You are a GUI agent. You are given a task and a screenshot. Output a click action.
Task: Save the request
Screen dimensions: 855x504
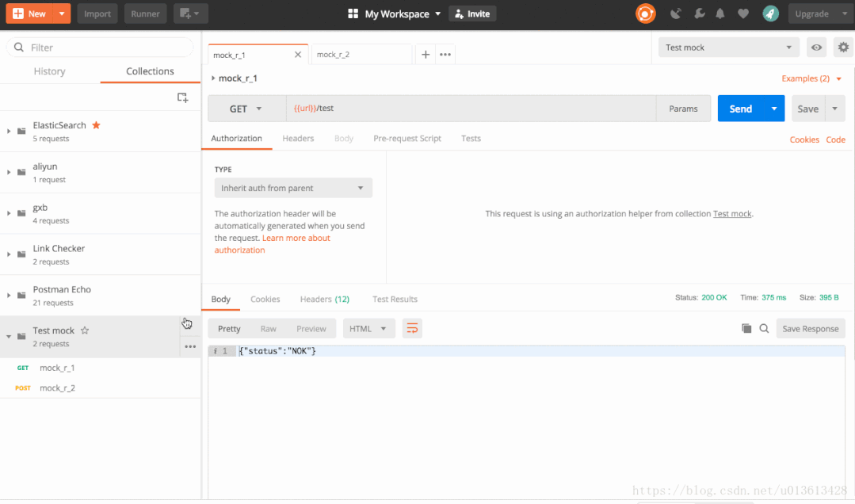pyautogui.click(x=808, y=109)
